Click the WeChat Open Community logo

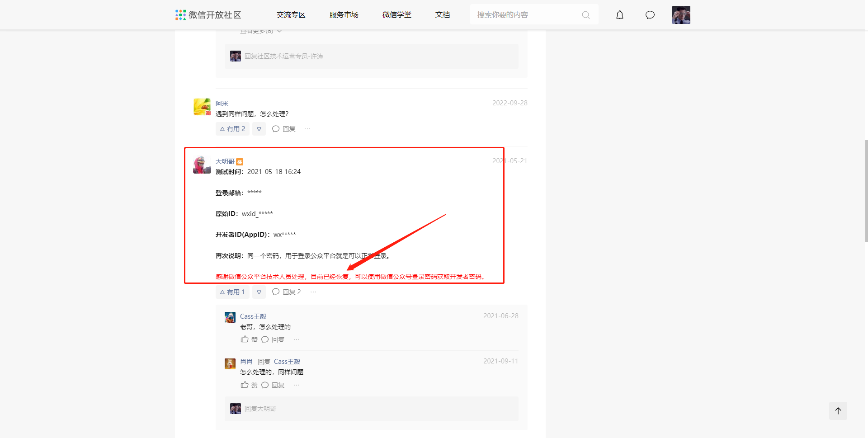click(x=208, y=15)
